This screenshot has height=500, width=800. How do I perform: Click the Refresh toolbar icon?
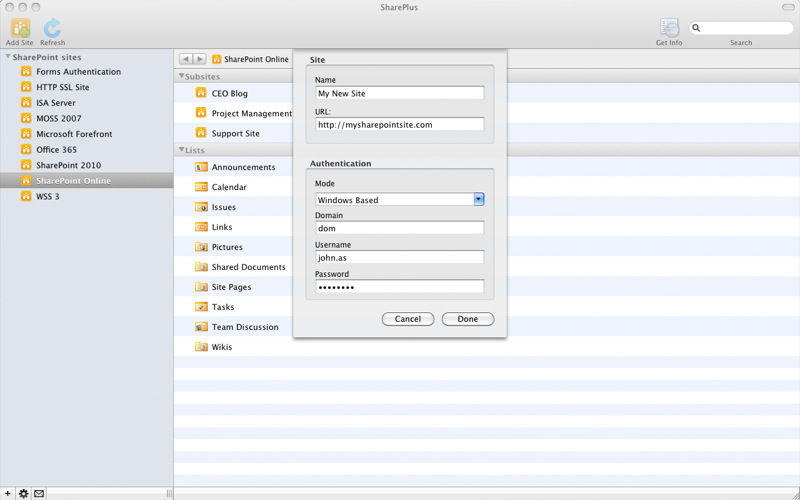click(x=52, y=28)
